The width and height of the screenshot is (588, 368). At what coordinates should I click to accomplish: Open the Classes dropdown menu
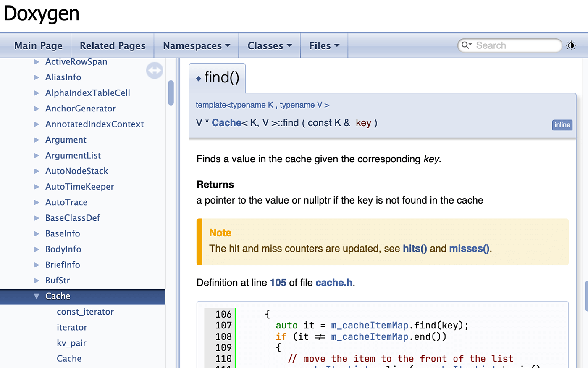click(270, 45)
